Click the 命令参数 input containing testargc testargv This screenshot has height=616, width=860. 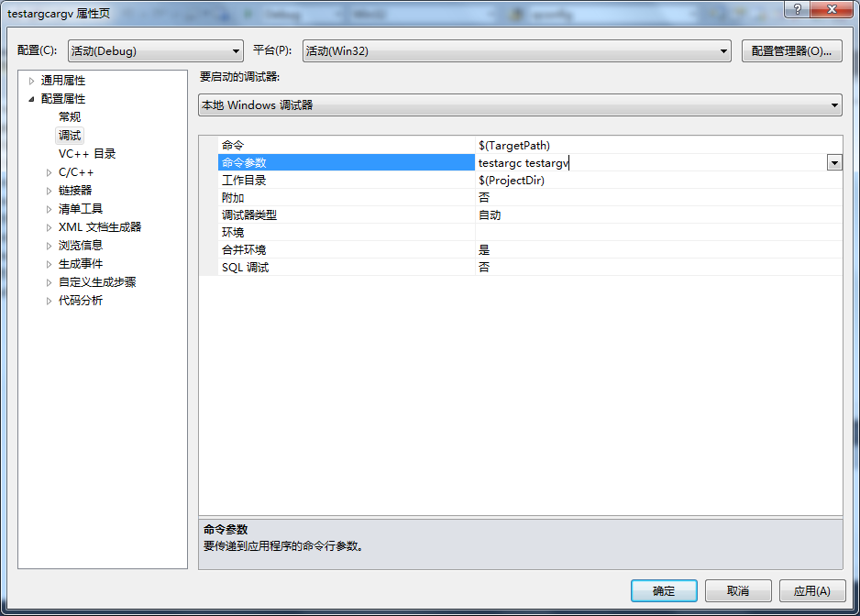[x=651, y=163]
